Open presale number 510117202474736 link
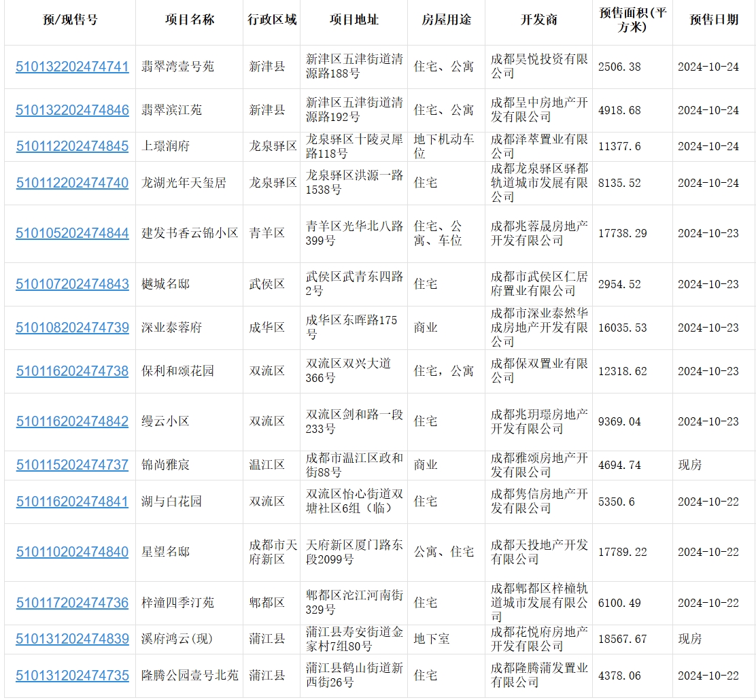 (x=72, y=603)
